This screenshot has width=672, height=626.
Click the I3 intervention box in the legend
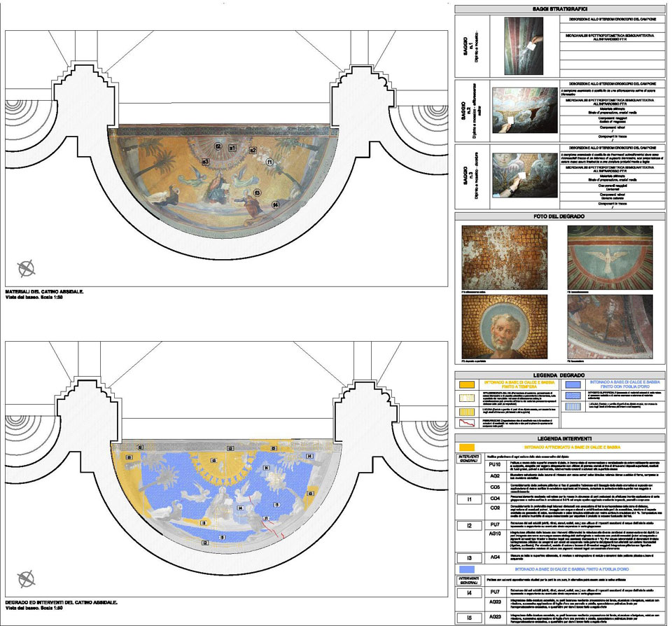469,558
